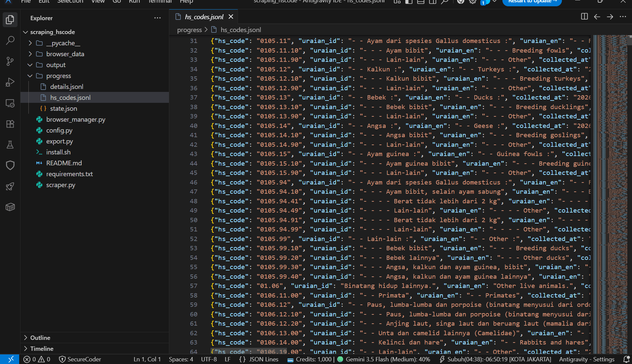632x364 pixels.
Task: Toggle the secondary sidebar layout icon
Action: (x=433, y=2)
